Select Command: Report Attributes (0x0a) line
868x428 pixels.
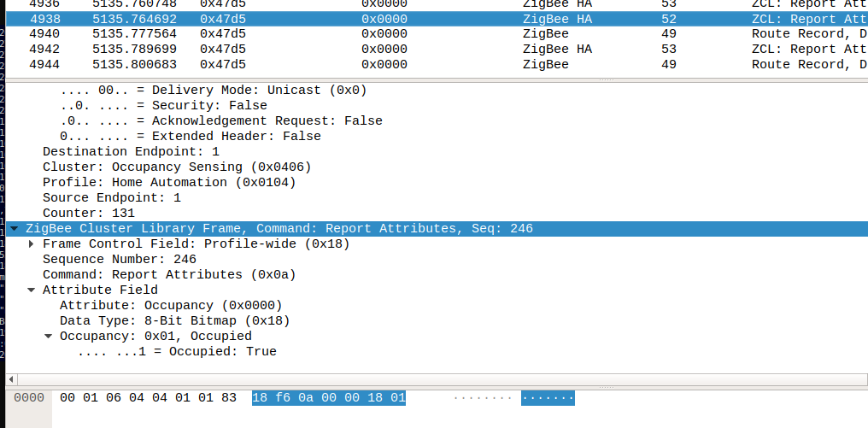169,274
